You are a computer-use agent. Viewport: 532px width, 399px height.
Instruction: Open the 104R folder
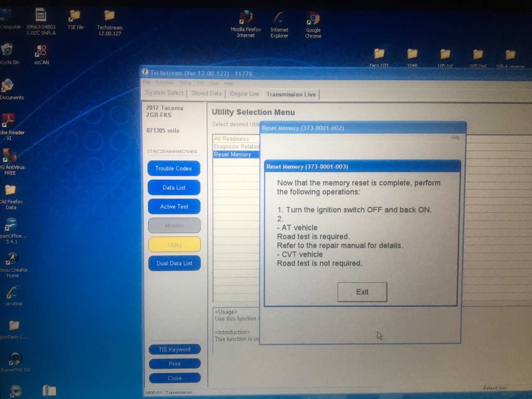[412, 57]
